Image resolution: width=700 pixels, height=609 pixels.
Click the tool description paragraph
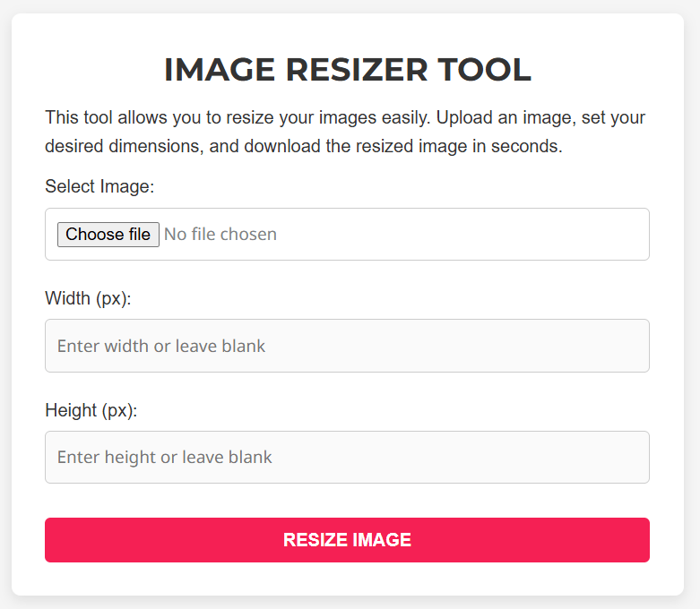pyautogui.click(x=347, y=132)
